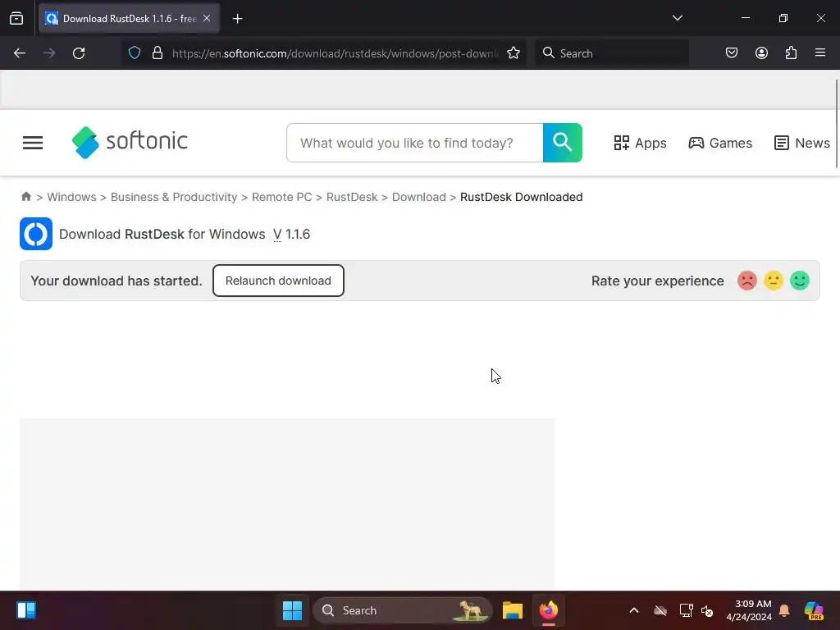The height and width of the screenshot is (630, 840).
Task: Click the RustDesk app icon
Action: coord(36,234)
